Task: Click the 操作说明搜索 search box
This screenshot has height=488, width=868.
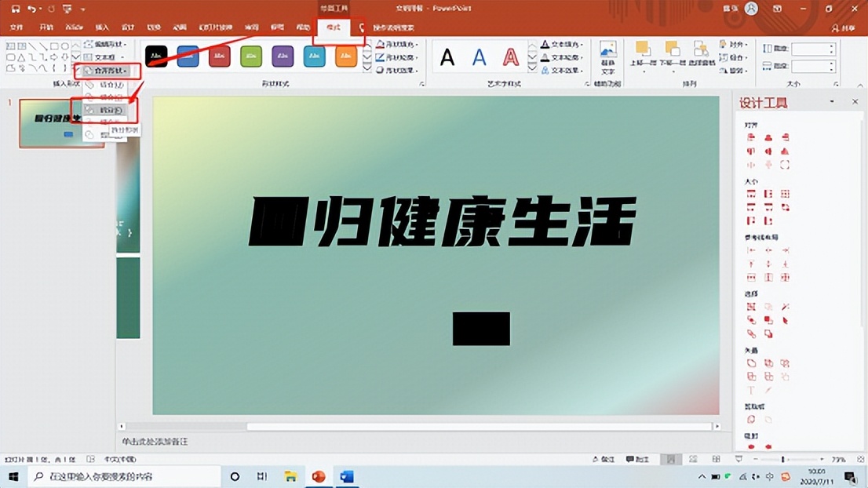Action: 393,27
